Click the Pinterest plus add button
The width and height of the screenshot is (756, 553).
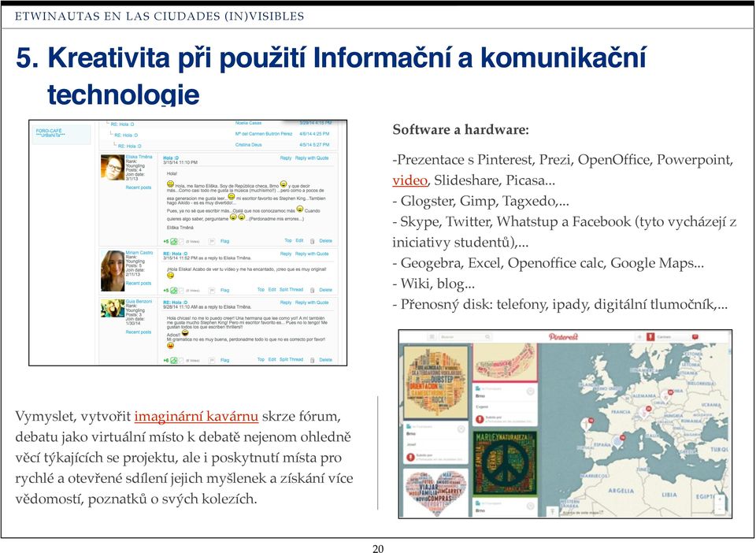tap(639, 336)
